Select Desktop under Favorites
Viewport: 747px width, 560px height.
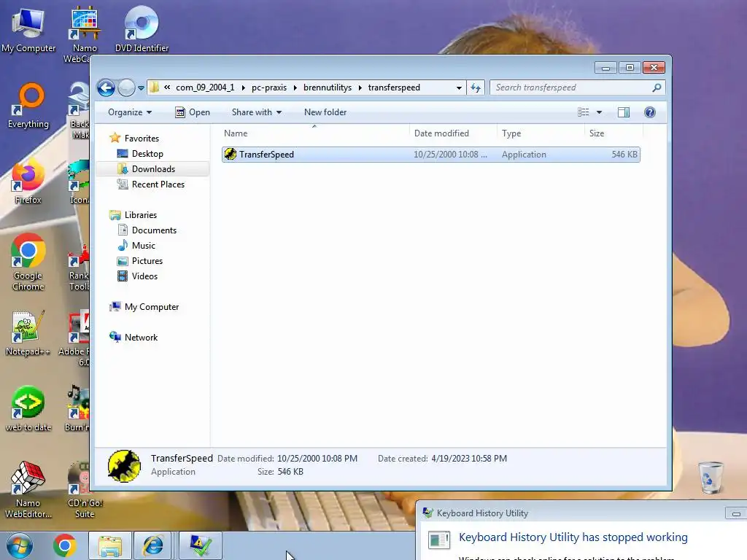click(x=147, y=154)
